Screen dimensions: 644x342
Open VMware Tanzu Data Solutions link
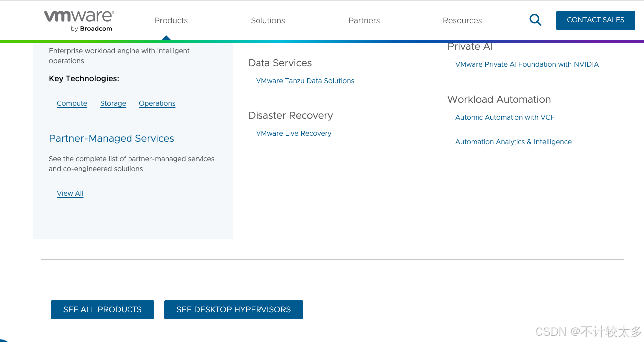[305, 81]
